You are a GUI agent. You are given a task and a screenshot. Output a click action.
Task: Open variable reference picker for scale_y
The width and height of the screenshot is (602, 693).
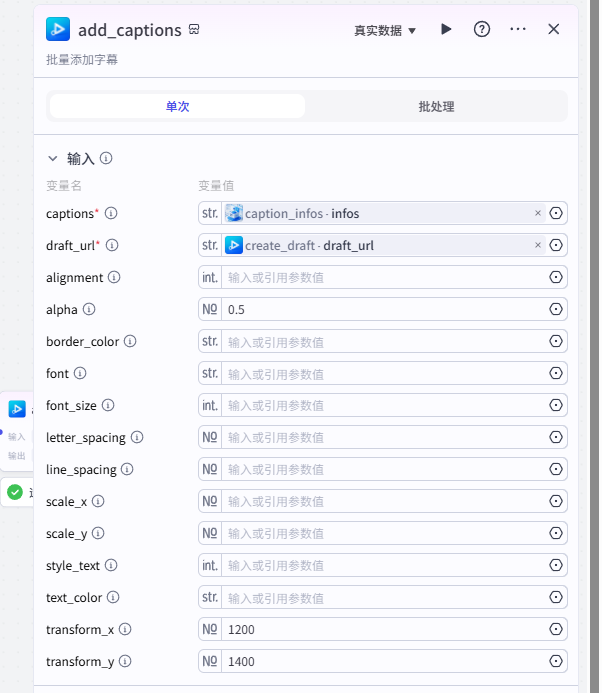click(x=556, y=533)
